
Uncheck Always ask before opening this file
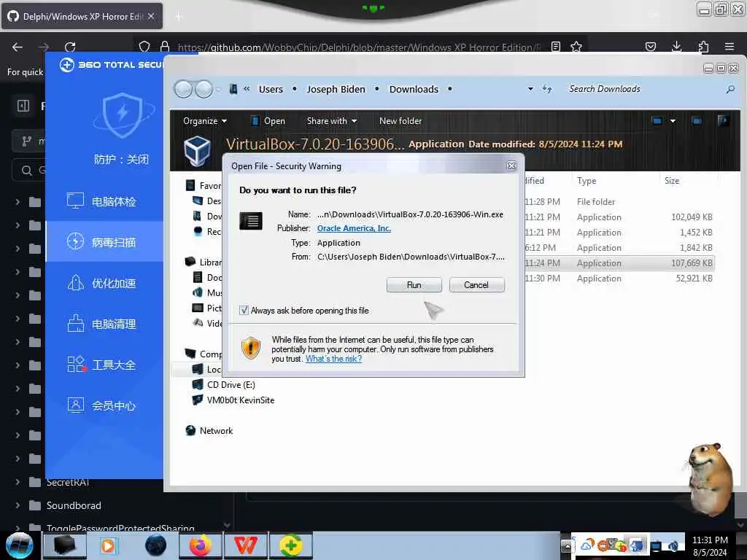244,311
